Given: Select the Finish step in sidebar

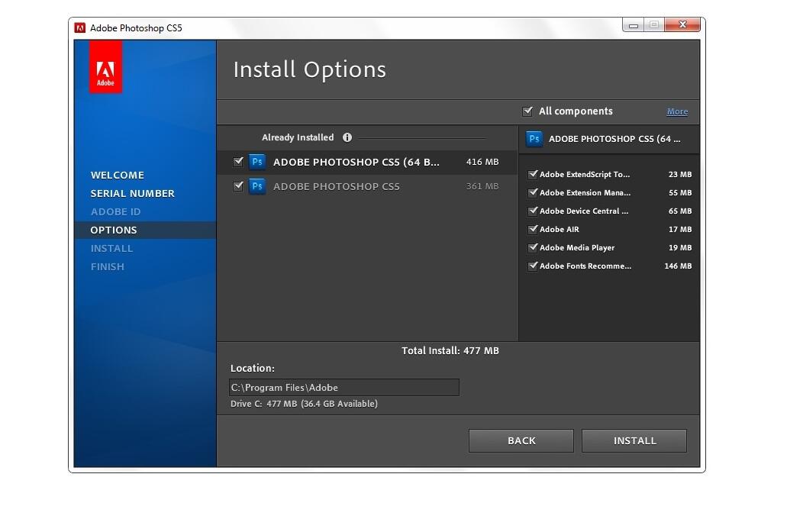Looking at the screenshot, I should [108, 266].
